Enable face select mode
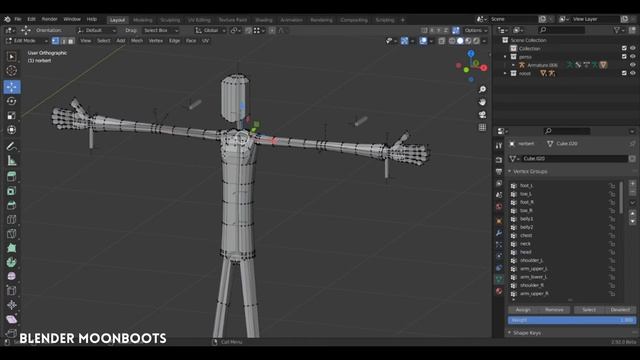The height and width of the screenshot is (360, 640). [71, 41]
